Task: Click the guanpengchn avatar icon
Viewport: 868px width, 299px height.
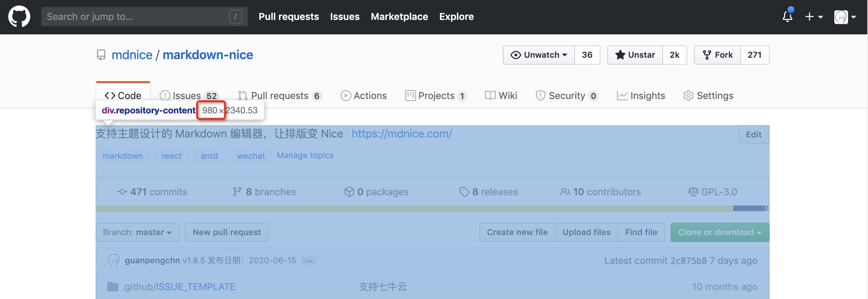Action: coord(114,261)
